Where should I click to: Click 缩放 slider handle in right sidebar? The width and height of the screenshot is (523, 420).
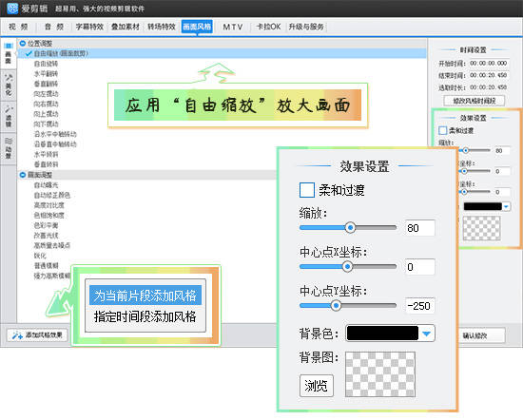coord(466,151)
